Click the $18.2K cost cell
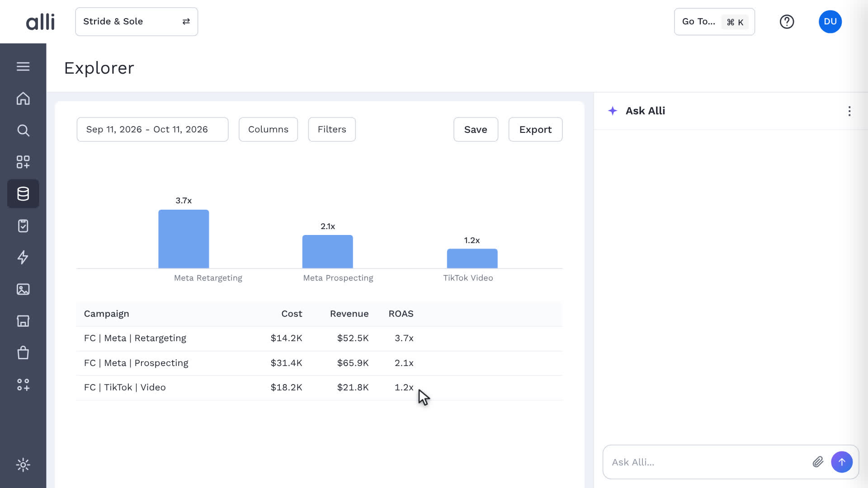The height and width of the screenshot is (488, 868). 286,387
